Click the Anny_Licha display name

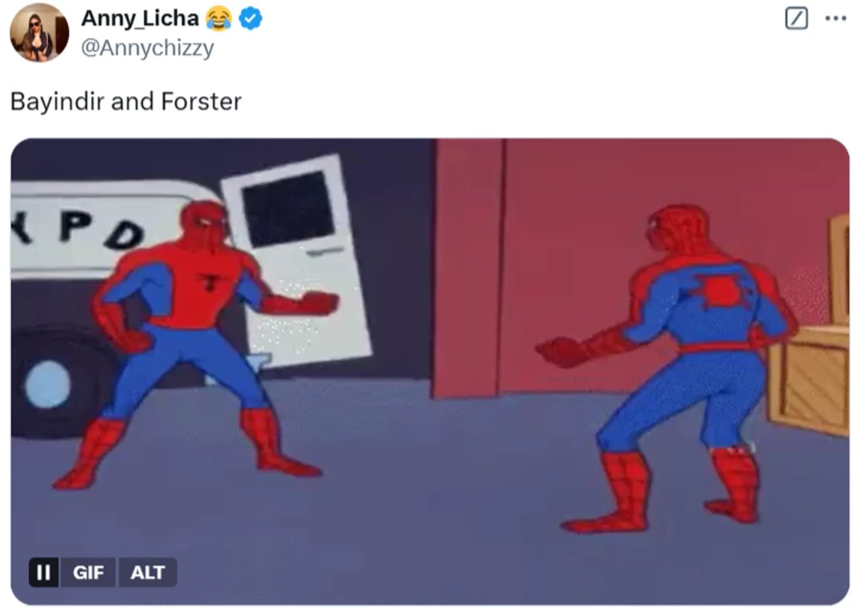tap(140, 18)
